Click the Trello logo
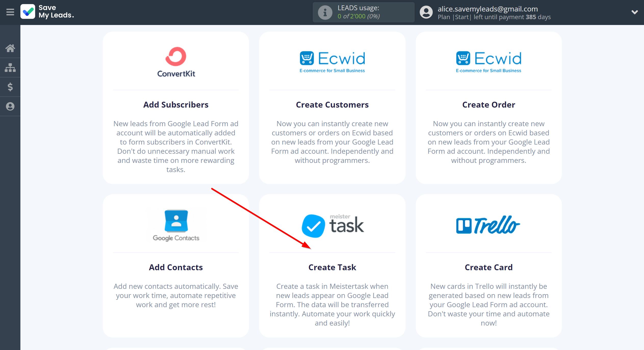This screenshot has height=350, width=644. pyautogui.click(x=488, y=225)
